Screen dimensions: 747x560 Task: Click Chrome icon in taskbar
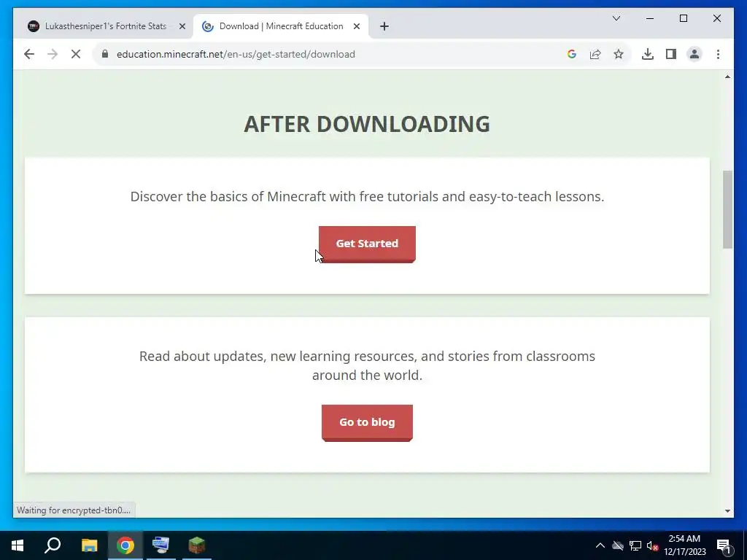pos(125,545)
